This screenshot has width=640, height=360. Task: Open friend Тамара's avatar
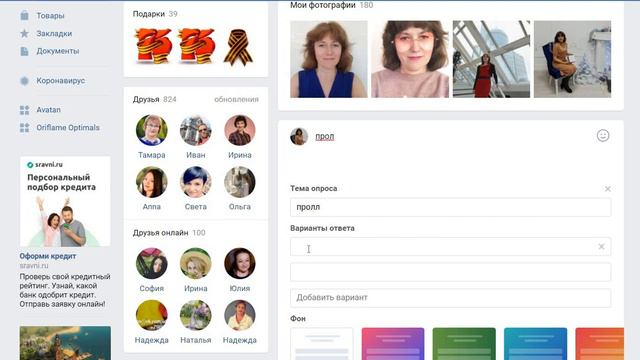pyautogui.click(x=151, y=130)
